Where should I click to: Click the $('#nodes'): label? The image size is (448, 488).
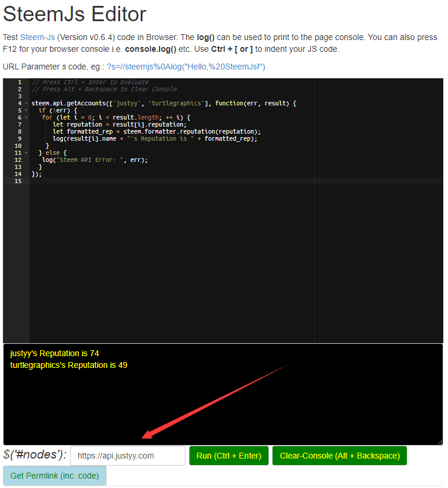pos(35,454)
